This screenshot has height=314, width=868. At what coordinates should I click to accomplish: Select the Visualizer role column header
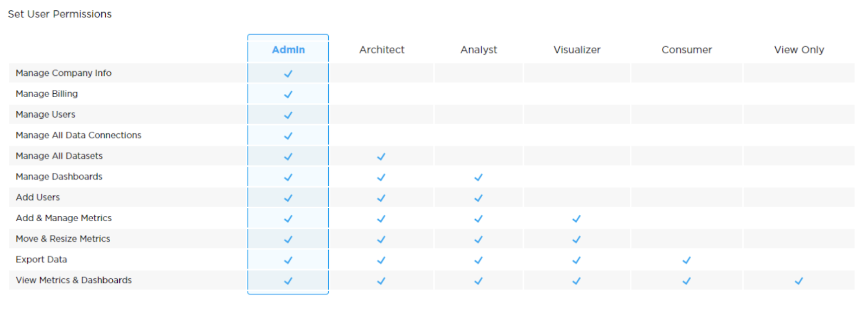(577, 50)
